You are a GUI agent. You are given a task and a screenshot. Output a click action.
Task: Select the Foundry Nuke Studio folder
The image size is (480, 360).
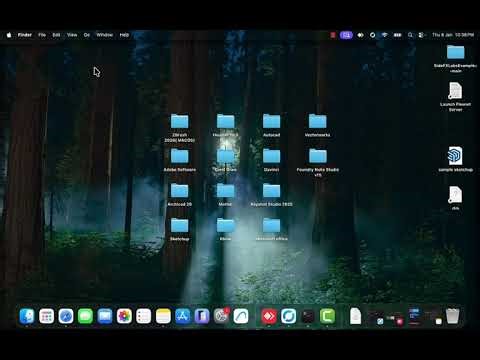coord(317,156)
